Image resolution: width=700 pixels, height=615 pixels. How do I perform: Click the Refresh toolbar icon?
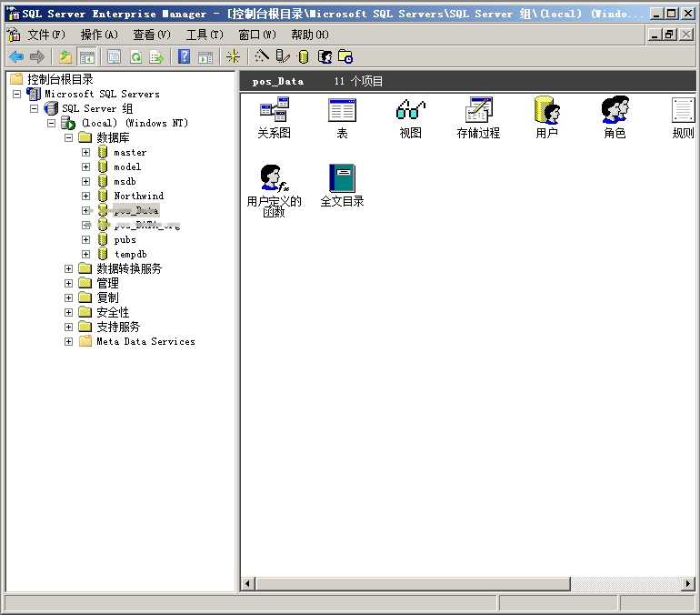click(135, 56)
